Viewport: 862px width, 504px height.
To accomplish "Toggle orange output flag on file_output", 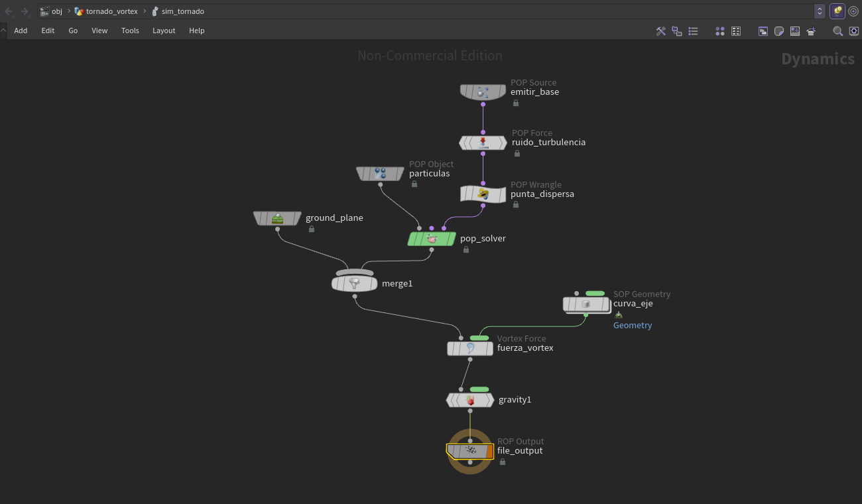I will click(x=490, y=452).
